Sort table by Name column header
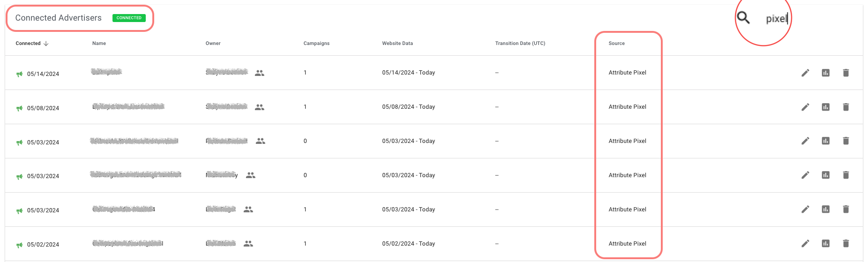The image size is (868, 262). [x=99, y=44]
